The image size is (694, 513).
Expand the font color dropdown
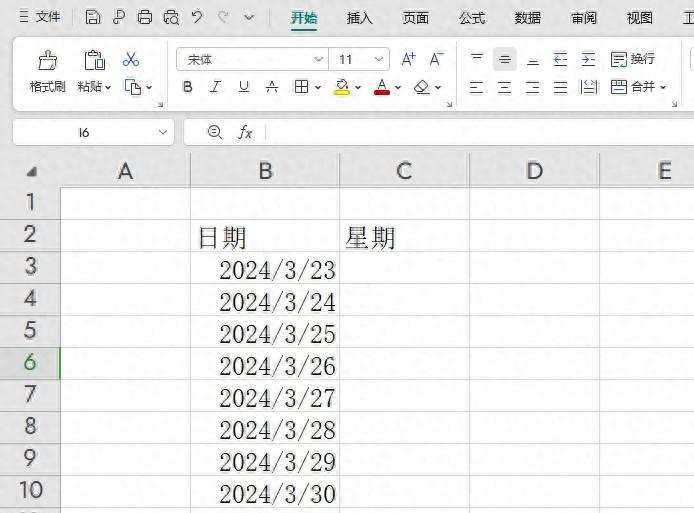click(398, 87)
